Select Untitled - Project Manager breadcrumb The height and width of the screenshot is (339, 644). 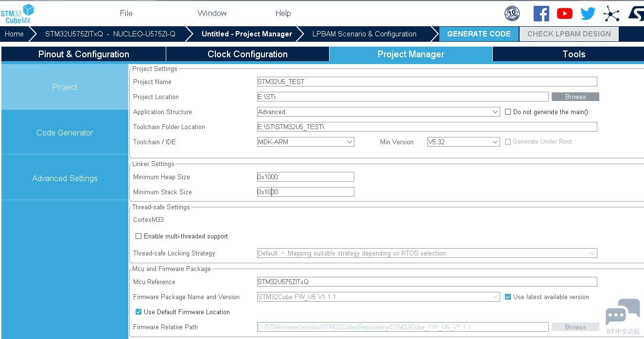tap(247, 34)
